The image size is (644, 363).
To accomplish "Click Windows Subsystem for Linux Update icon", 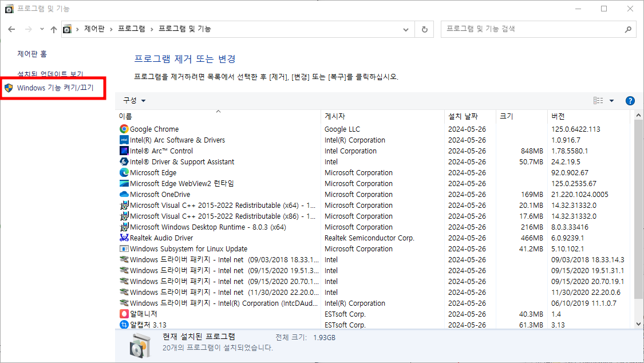I will [124, 249].
